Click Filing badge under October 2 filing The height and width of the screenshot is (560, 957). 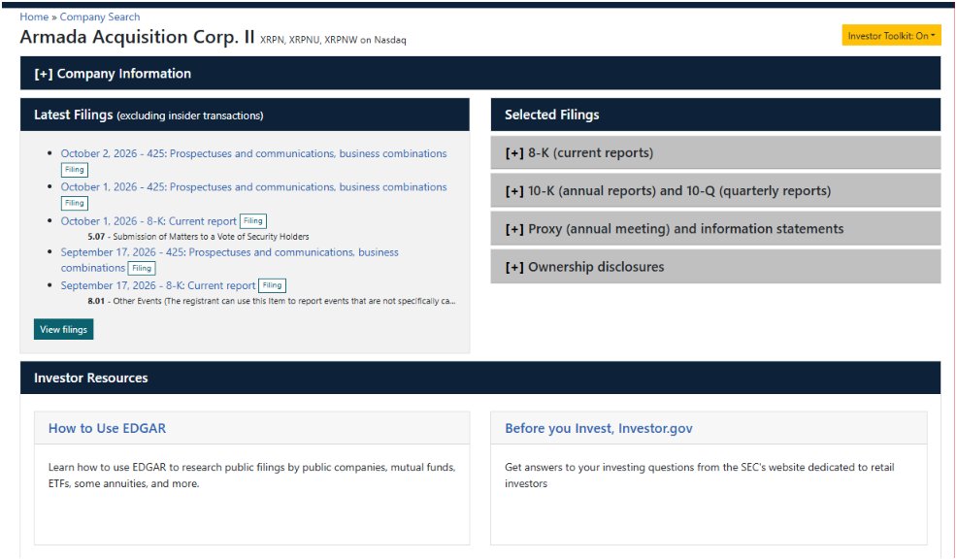tap(75, 170)
